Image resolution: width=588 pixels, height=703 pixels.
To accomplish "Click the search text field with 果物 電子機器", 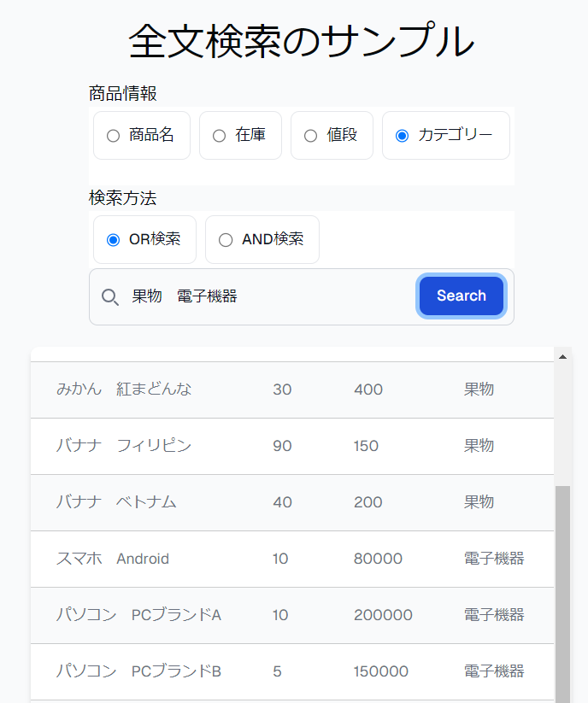I will [265, 296].
